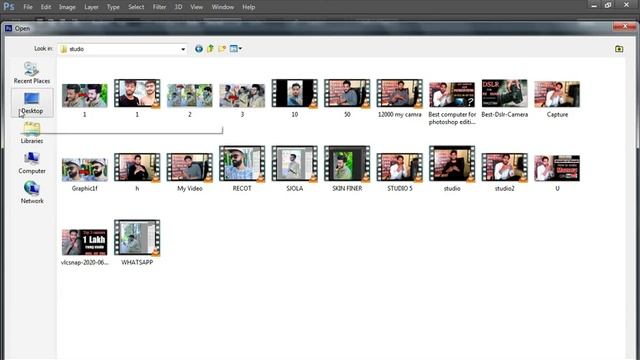Minimize the Photoshop window
Viewport: 640px width, 360px height.
tap(594, 5)
